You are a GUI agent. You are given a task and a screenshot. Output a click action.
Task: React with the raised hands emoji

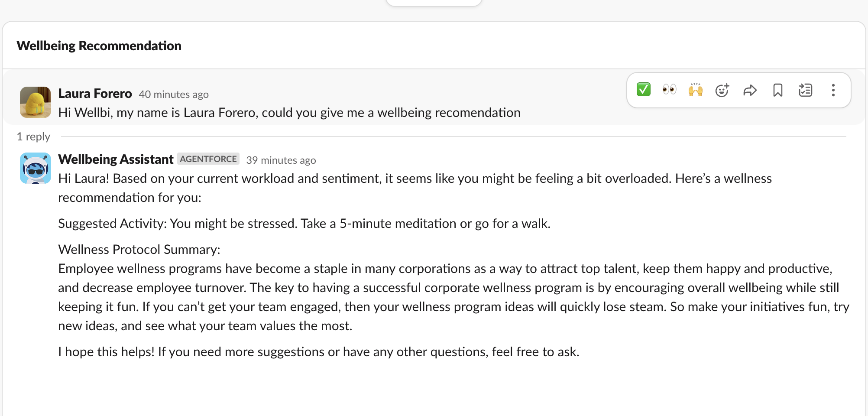tap(695, 90)
